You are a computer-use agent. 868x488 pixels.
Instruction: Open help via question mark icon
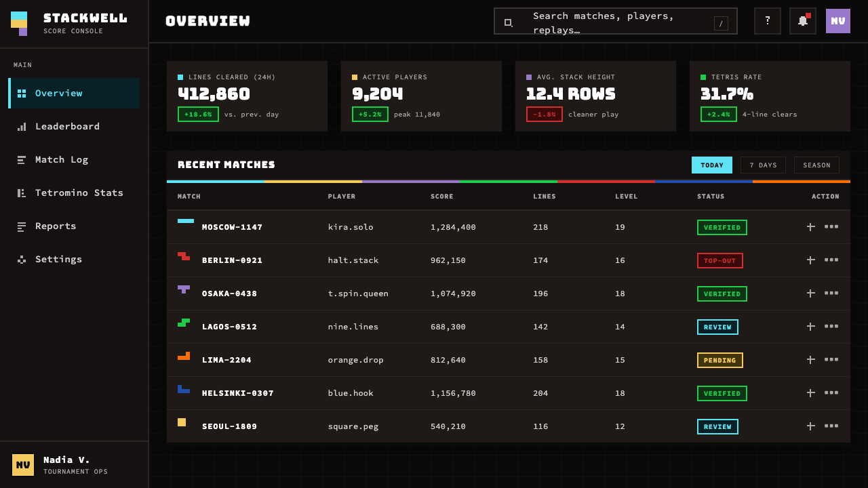768,21
